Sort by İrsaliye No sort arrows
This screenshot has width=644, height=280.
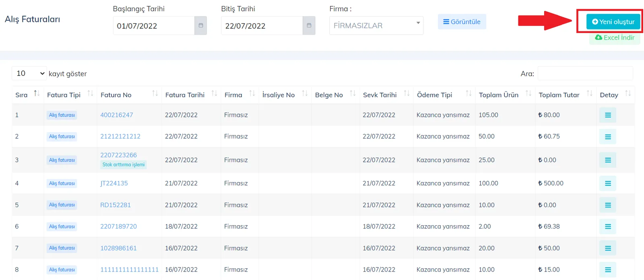[x=305, y=94]
